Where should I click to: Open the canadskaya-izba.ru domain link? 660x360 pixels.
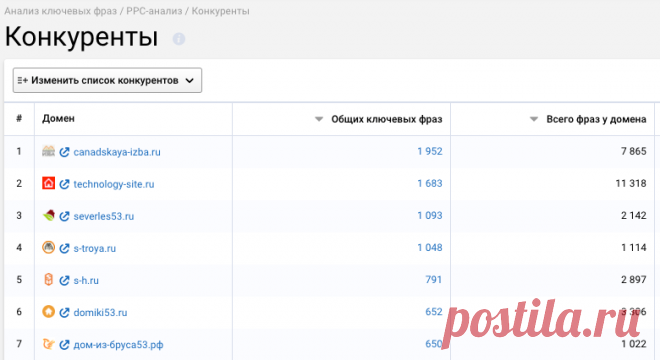[x=117, y=152]
